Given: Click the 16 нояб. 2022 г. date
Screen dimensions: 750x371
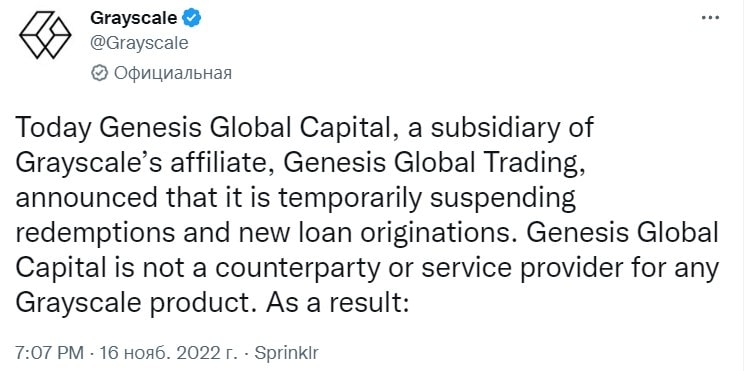Looking at the screenshot, I should [x=167, y=354].
